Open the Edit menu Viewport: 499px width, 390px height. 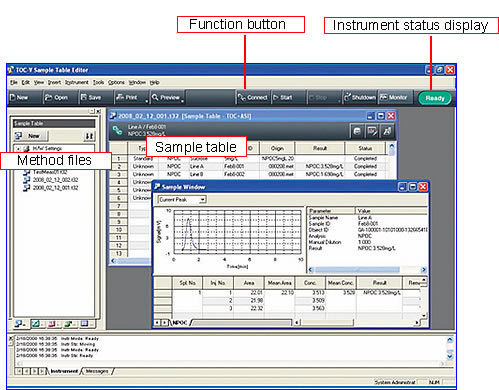[x=26, y=82]
